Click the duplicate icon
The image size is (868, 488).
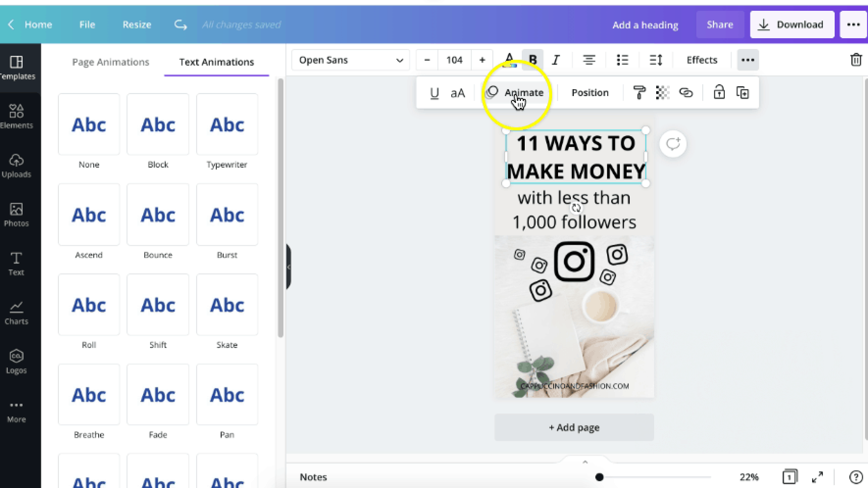(742, 93)
